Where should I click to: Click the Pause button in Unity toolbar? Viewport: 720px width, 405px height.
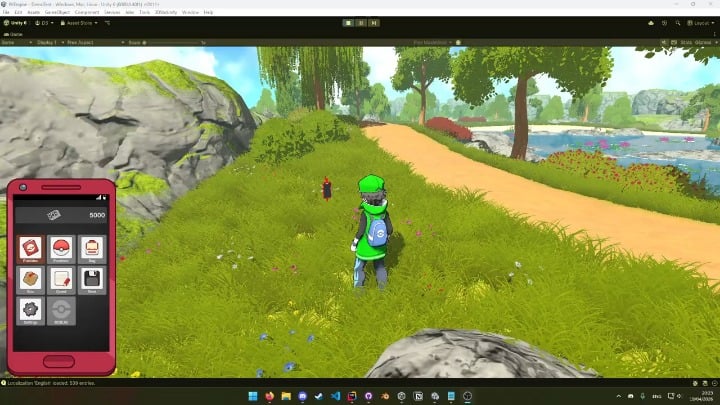pyautogui.click(x=361, y=23)
